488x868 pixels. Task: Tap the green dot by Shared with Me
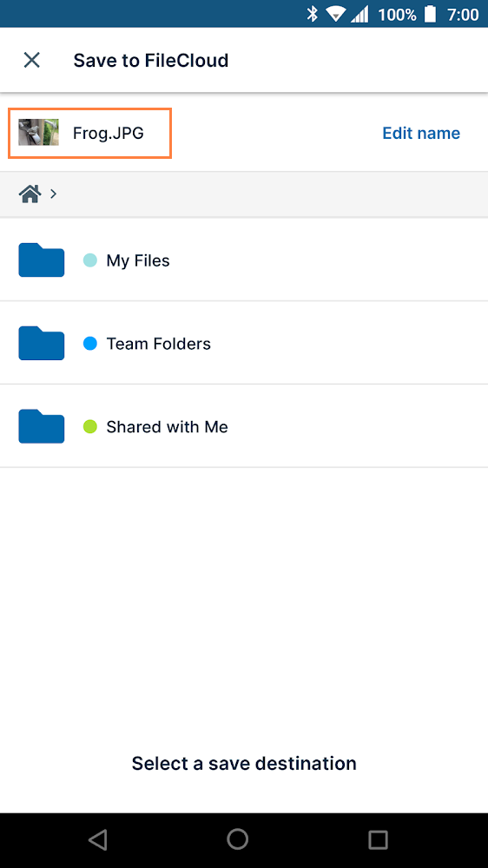tap(89, 427)
